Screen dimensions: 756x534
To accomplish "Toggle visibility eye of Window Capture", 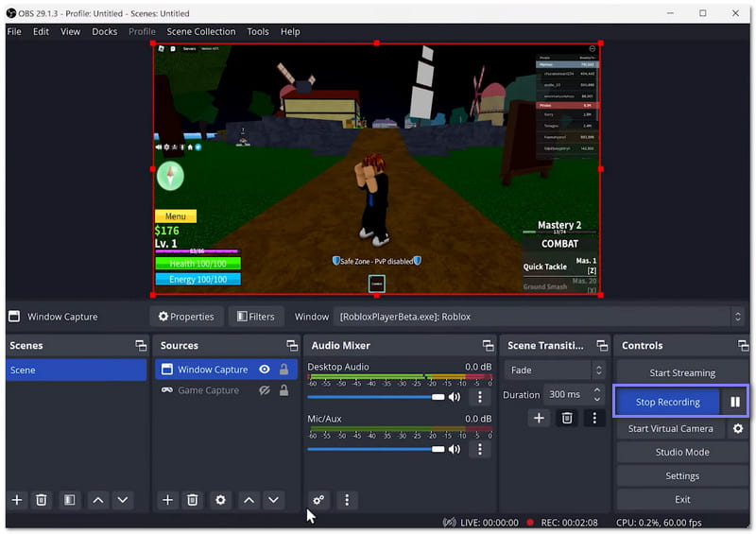I will tap(265, 370).
